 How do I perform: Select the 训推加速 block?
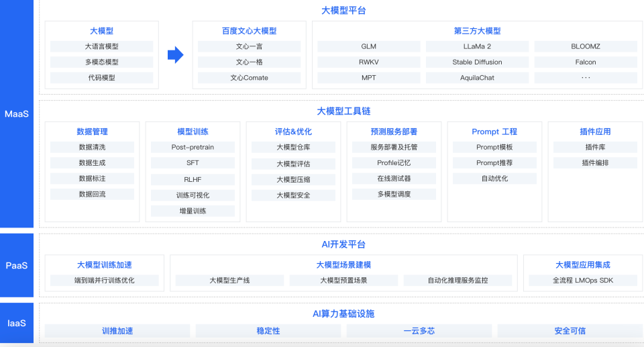pyautogui.click(x=117, y=331)
